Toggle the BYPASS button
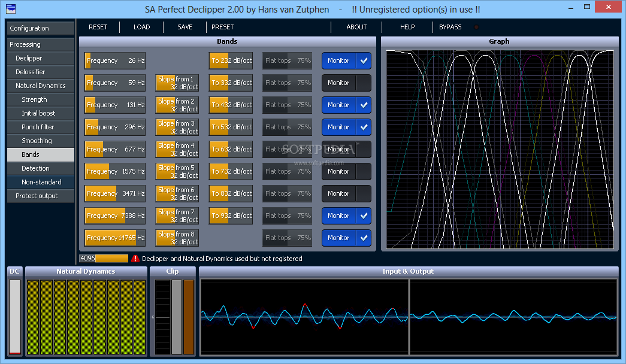 click(x=450, y=27)
